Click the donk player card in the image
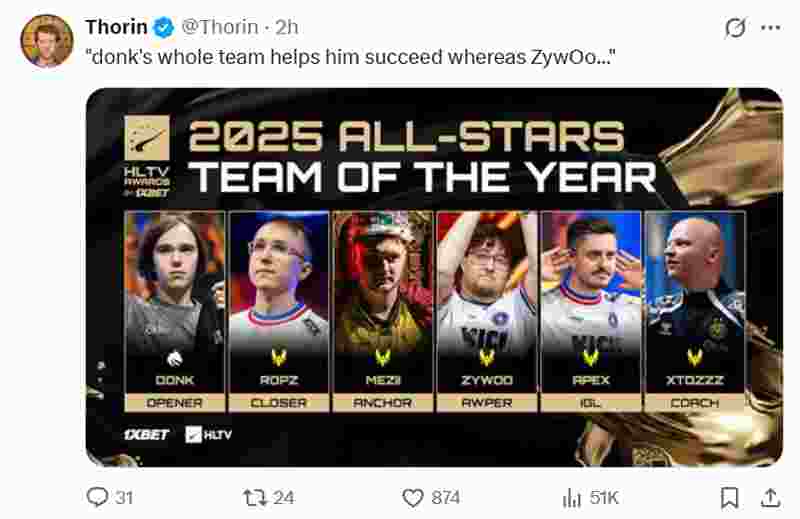This screenshot has height=519, width=800. [x=175, y=310]
